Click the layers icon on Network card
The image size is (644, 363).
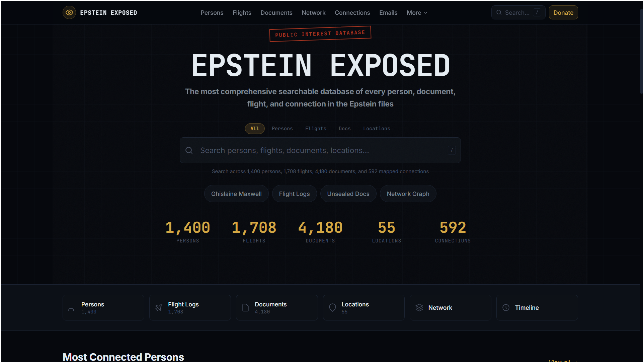(419, 307)
